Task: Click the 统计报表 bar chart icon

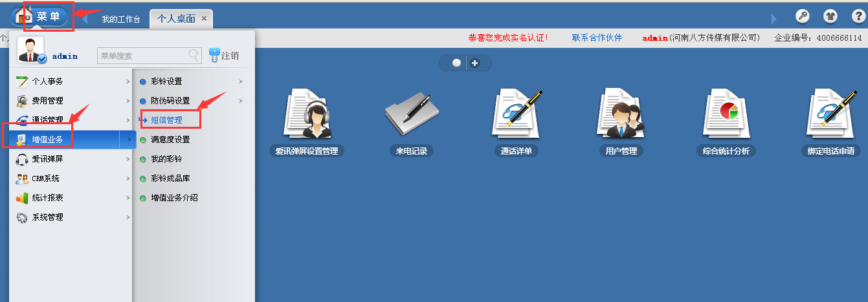Action: (x=22, y=198)
